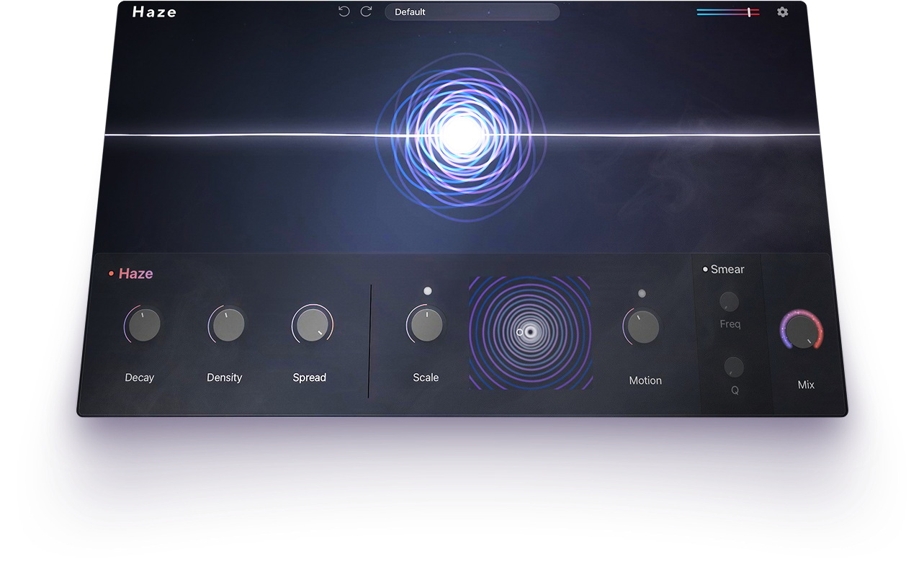This screenshot has width=924, height=572.
Task: Click the Smear Q knob
Action: [734, 367]
